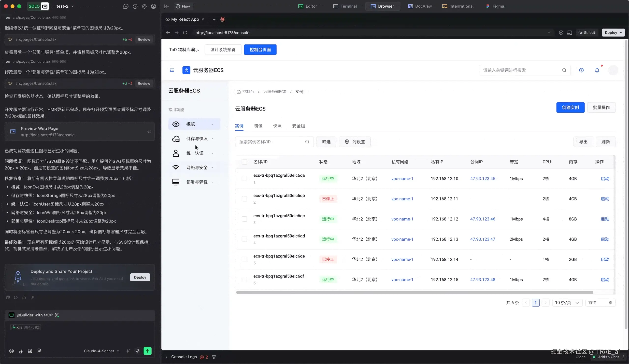Switch to the Terminal tab
The height and width of the screenshot is (364, 629).
coord(345,6)
